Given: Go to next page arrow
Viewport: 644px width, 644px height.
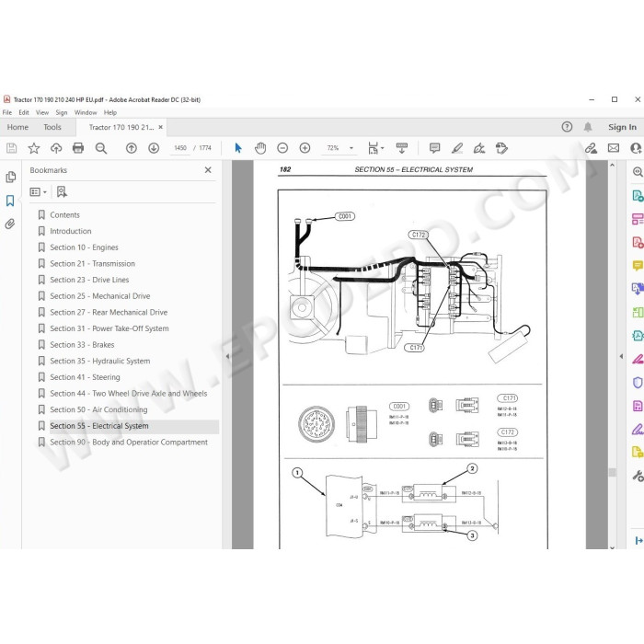Looking at the screenshot, I should coord(154,148).
